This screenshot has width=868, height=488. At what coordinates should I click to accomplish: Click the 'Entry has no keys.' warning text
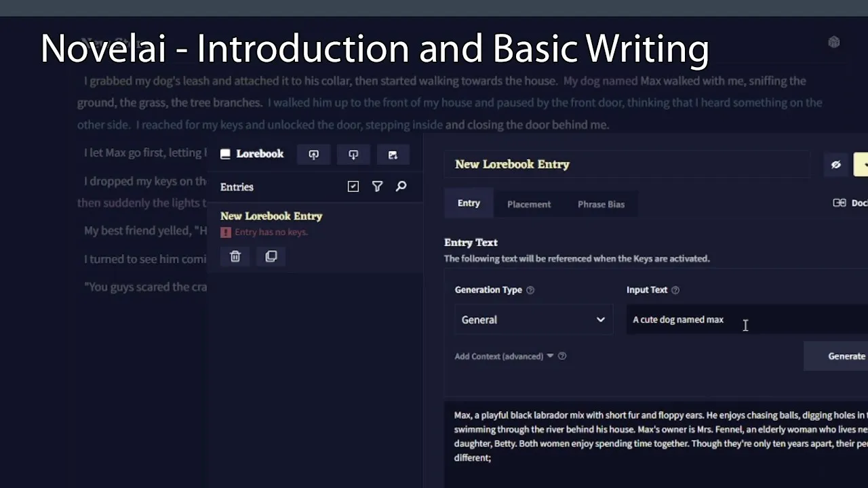[271, 232]
